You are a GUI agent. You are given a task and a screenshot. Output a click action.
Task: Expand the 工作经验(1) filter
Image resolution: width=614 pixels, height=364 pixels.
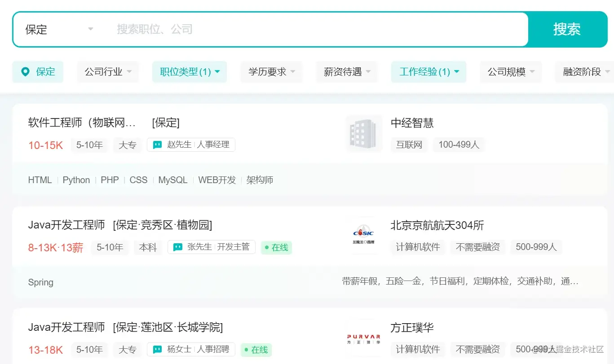pos(428,72)
